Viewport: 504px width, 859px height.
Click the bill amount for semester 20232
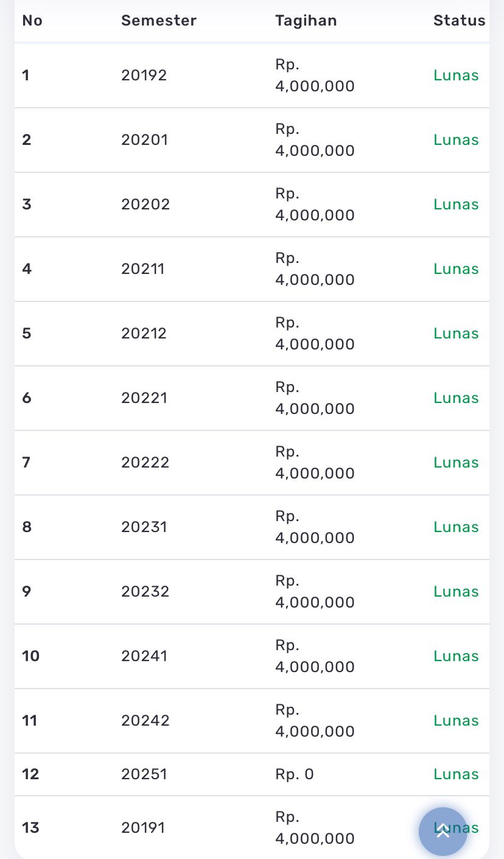pyautogui.click(x=315, y=592)
